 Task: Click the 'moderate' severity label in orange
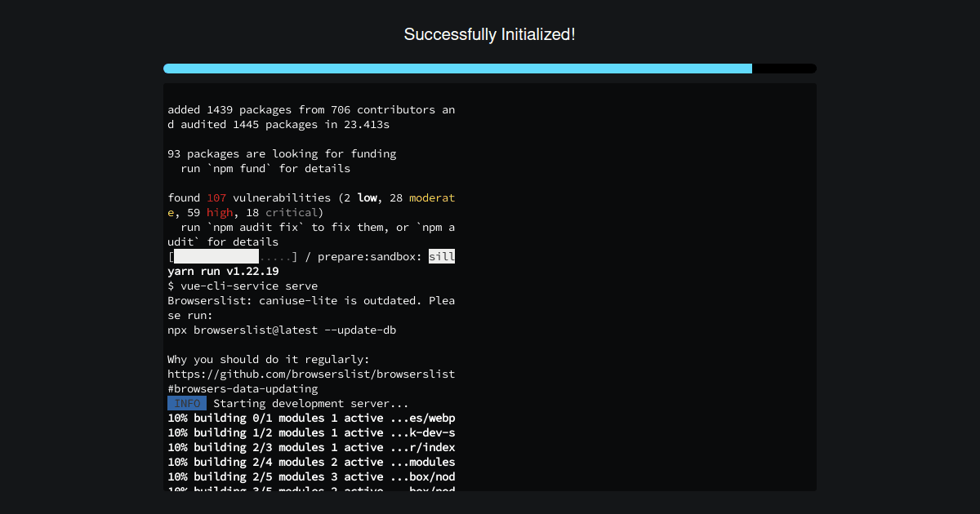(430, 197)
